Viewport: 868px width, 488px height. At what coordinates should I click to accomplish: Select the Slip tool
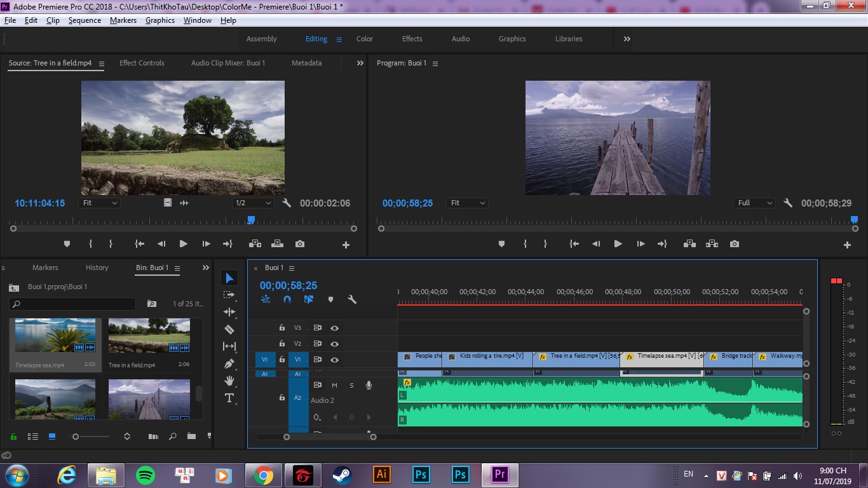pos(229,346)
